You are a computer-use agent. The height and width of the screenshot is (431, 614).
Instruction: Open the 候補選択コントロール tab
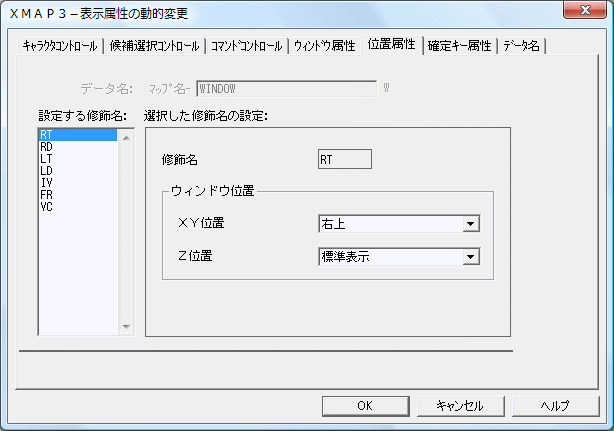pyautogui.click(x=154, y=46)
